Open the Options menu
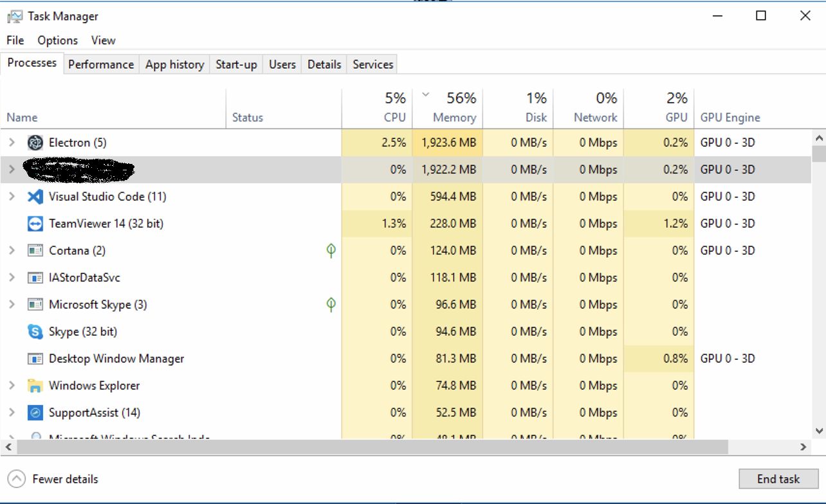The width and height of the screenshot is (826, 504). pos(58,40)
